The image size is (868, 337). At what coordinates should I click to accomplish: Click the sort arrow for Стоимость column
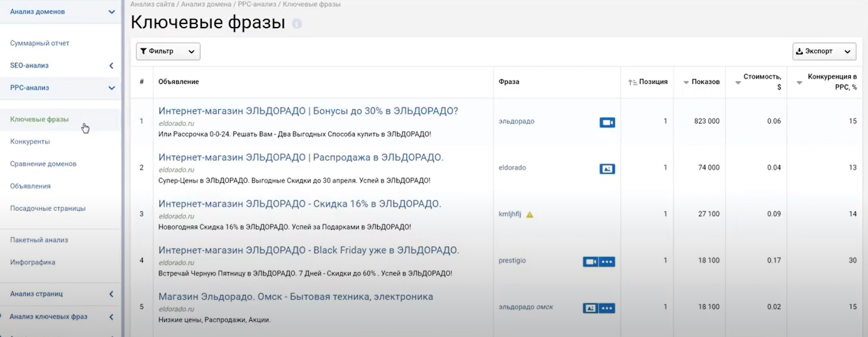click(738, 82)
